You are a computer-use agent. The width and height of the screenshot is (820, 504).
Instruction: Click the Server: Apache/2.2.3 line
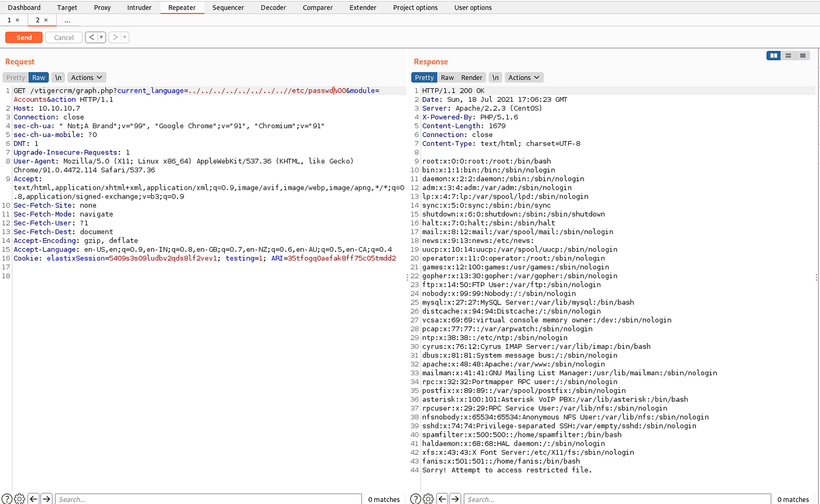point(482,108)
